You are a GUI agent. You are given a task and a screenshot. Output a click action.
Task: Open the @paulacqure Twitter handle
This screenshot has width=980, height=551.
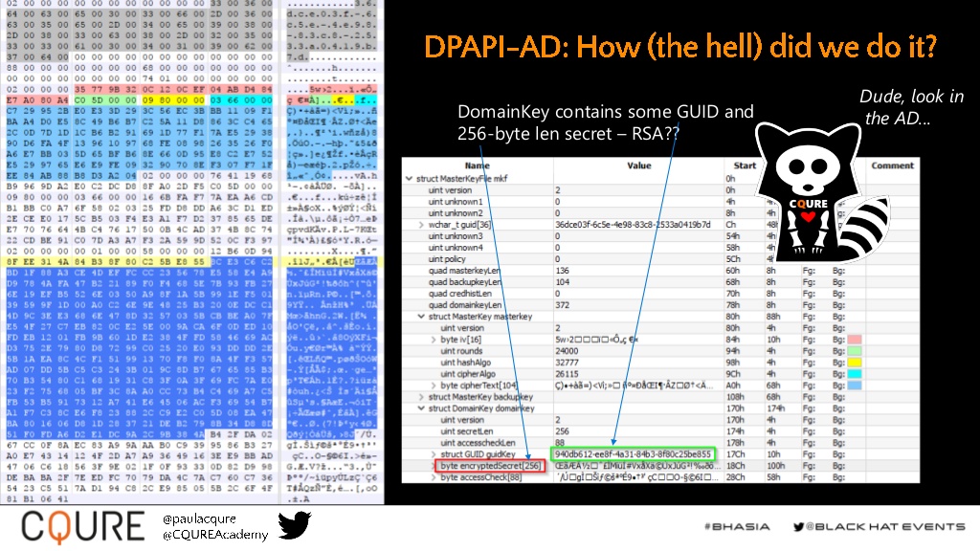[x=199, y=518]
